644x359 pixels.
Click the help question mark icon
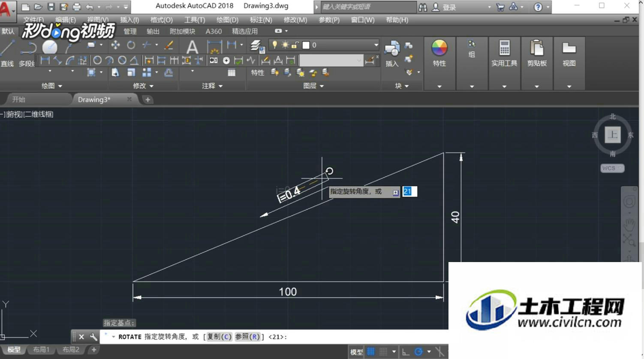pos(538,7)
